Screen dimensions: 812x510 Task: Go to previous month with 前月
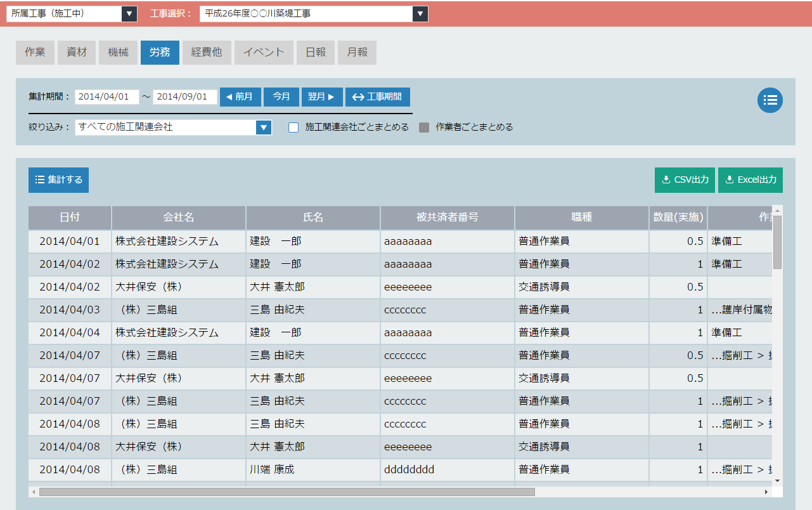[x=240, y=97]
